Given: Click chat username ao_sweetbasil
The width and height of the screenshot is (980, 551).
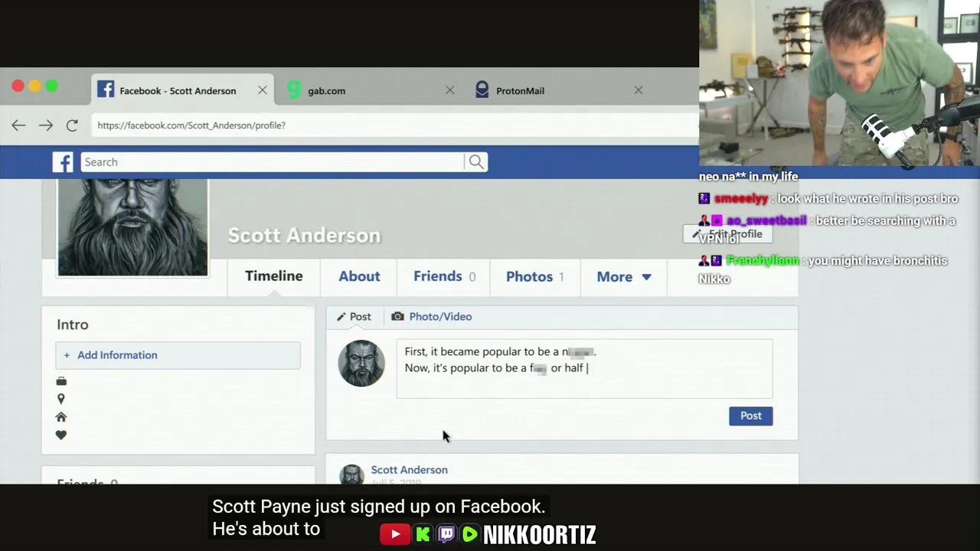Looking at the screenshot, I should point(766,220).
